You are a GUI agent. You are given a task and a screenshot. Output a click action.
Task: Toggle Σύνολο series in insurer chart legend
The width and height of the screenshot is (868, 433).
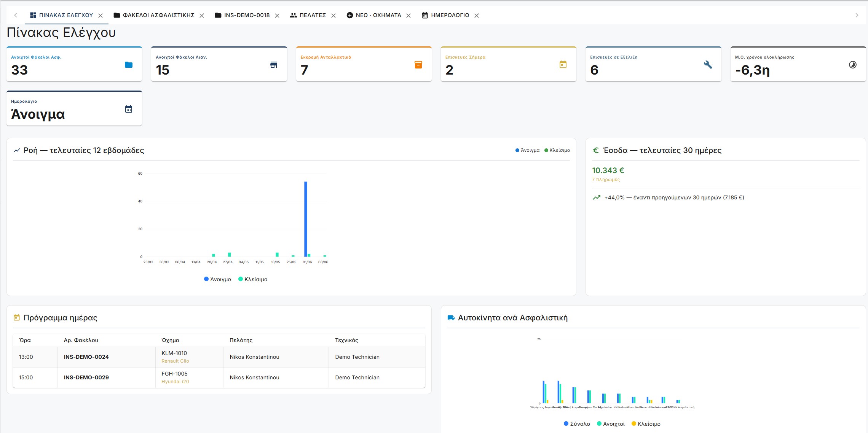pos(577,424)
